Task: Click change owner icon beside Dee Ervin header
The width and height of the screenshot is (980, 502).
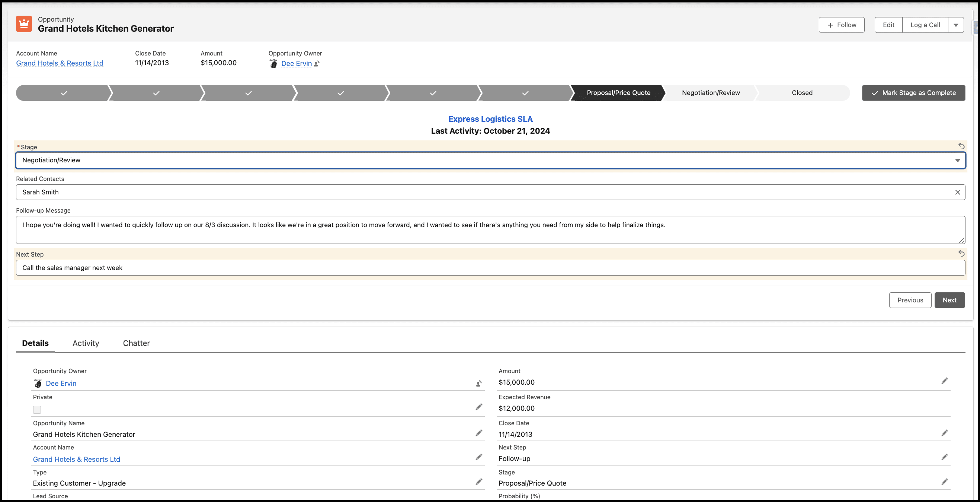Action: [x=317, y=64]
